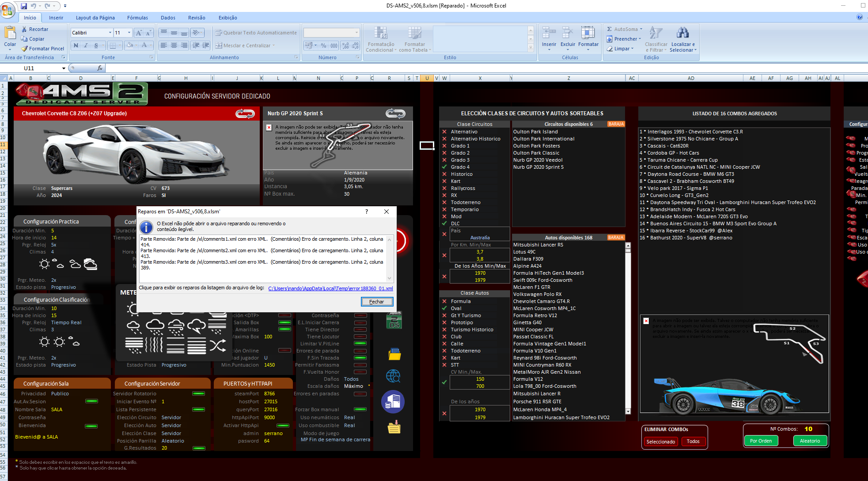The width and height of the screenshot is (868, 481).
Task: Open the Layout da Página tab
Action: [95, 18]
